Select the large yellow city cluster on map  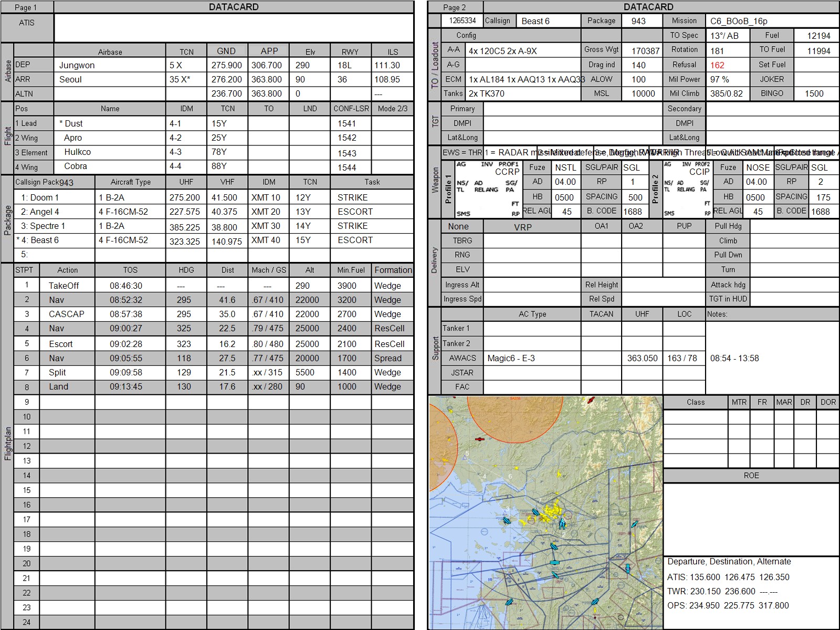tap(550, 510)
